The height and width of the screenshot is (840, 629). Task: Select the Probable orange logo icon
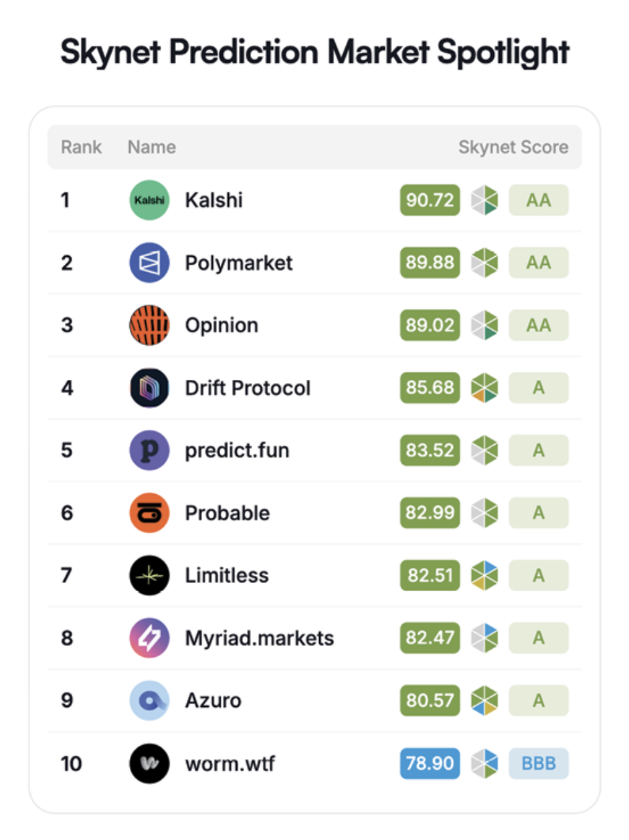[x=149, y=512]
